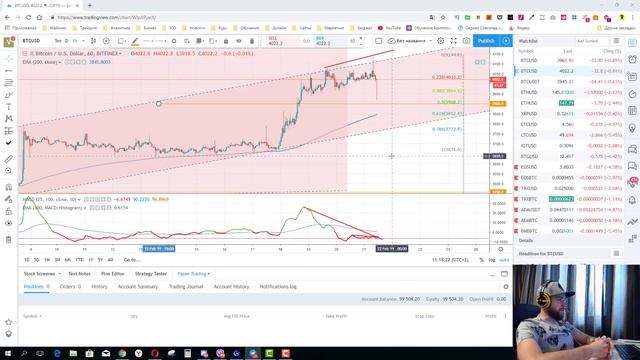This screenshot has width=640, height=360.
Task: Toggle magnet mode in left toolbar
Action: (9, 187)
